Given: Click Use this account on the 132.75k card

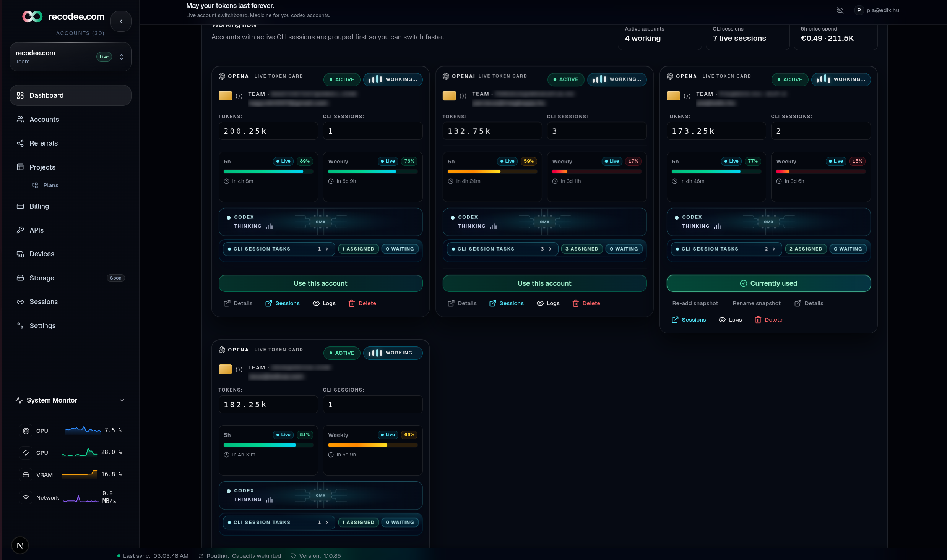Looking at the screenshot, I should click(x=544, y=283).
